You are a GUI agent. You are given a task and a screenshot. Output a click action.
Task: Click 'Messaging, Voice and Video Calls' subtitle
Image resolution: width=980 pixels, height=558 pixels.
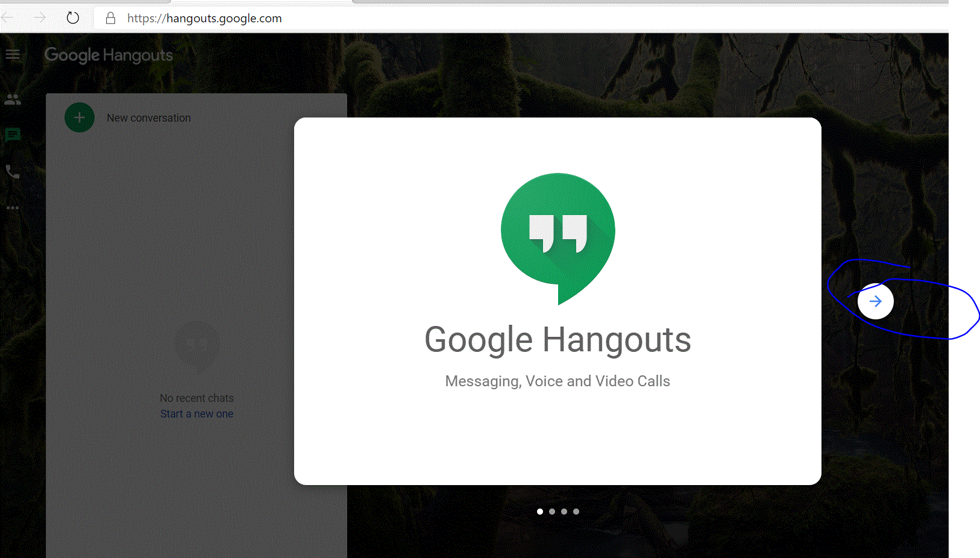click(558, 381)
